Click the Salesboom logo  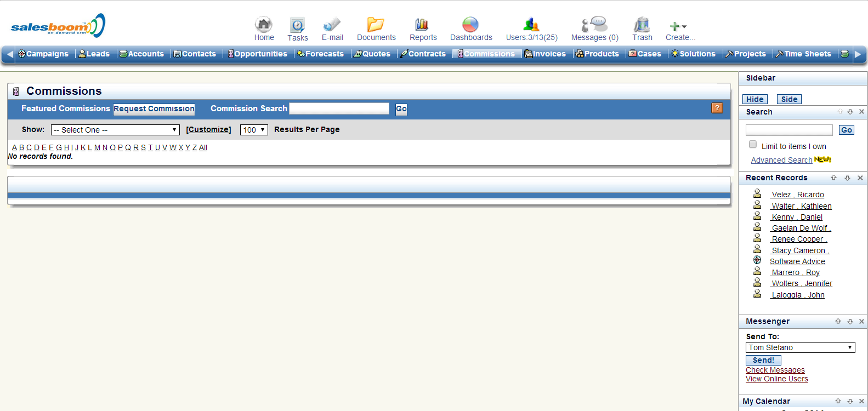[58, 25]
